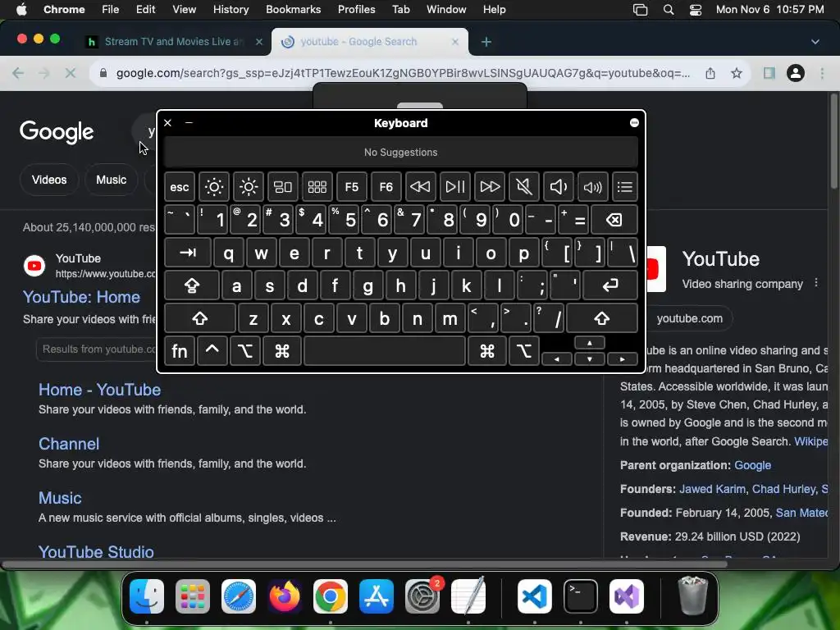840x630 pixels.
Task: Click the left arrow key on the keyboard panel
Action: [x=557, y=359]
